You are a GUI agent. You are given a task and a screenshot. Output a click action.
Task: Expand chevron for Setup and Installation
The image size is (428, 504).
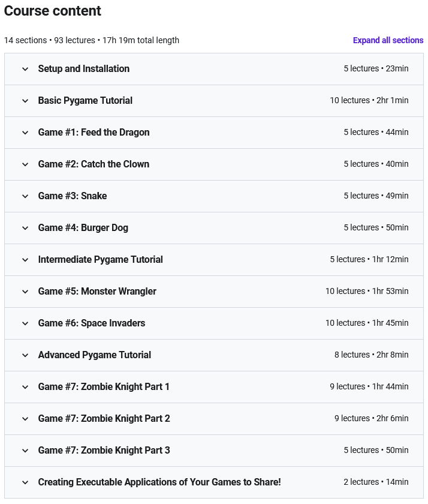25,69
